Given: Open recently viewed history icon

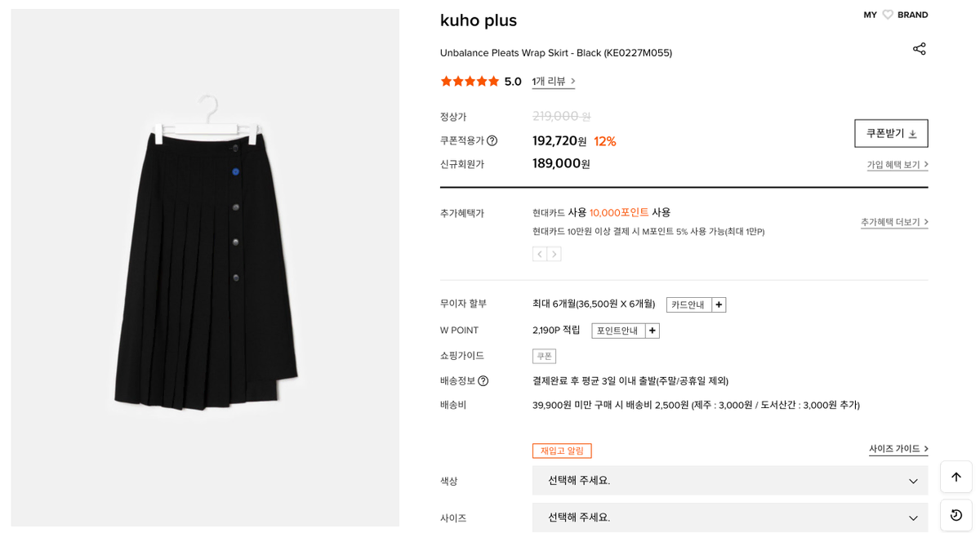Looking at the screenshot, I should 955,515.
